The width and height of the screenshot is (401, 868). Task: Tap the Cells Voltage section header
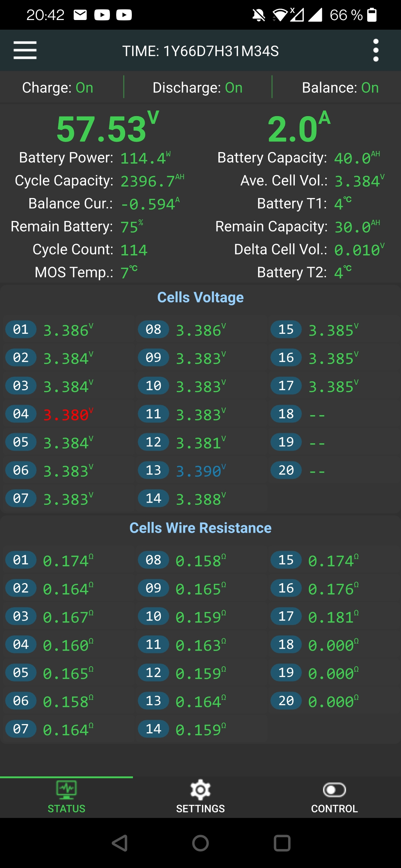click(200, 297)
